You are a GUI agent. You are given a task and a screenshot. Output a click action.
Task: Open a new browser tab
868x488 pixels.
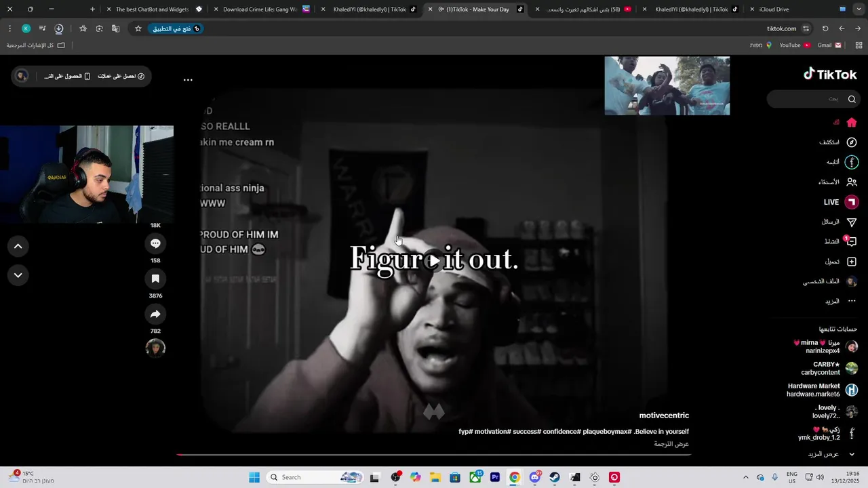[93, 9]
